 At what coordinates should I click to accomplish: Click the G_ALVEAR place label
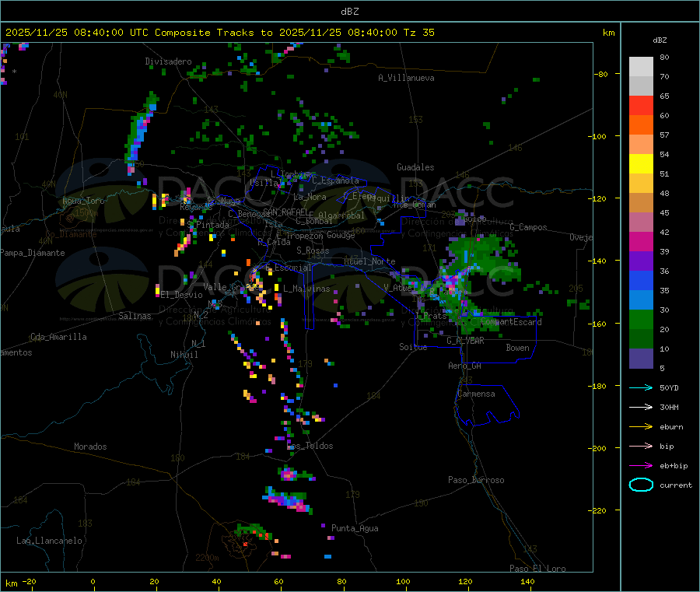coord(465,341)
